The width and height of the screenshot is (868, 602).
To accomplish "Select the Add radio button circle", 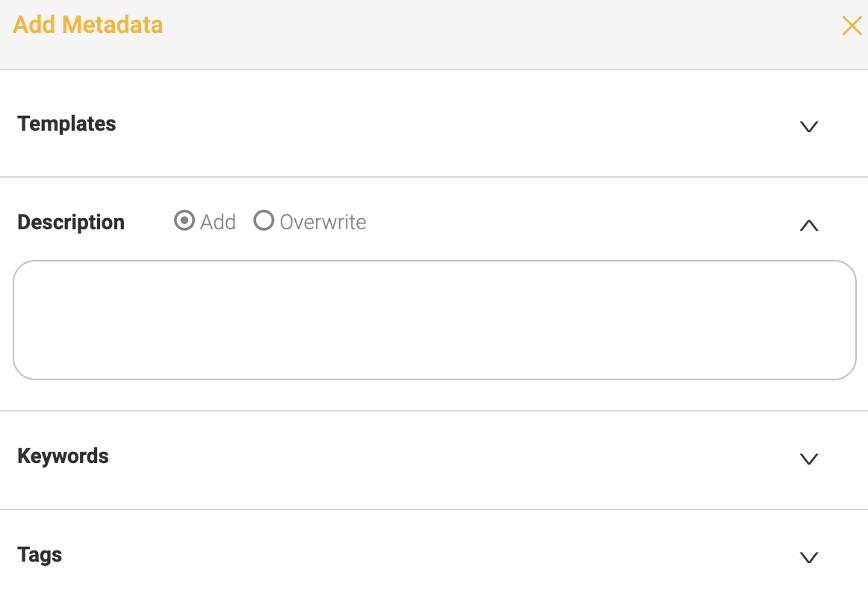I will pos(185,220).
